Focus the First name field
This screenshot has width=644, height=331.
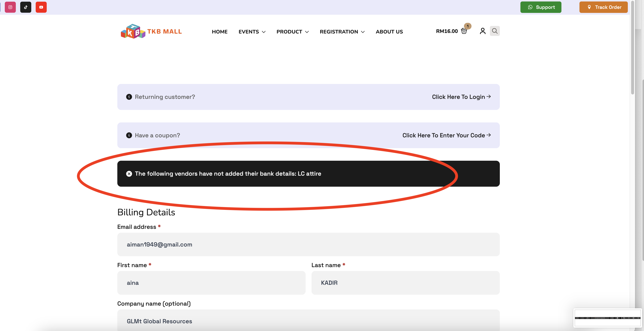click(x=211, y=283)
